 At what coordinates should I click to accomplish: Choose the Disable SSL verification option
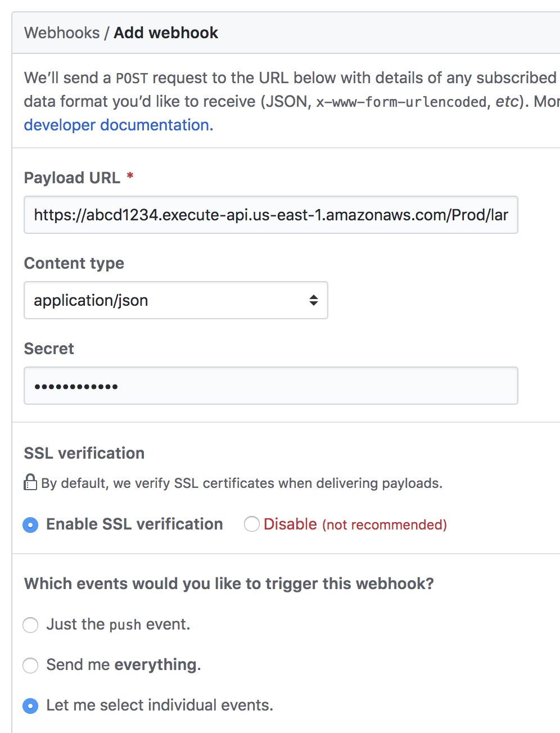[252, 524]
